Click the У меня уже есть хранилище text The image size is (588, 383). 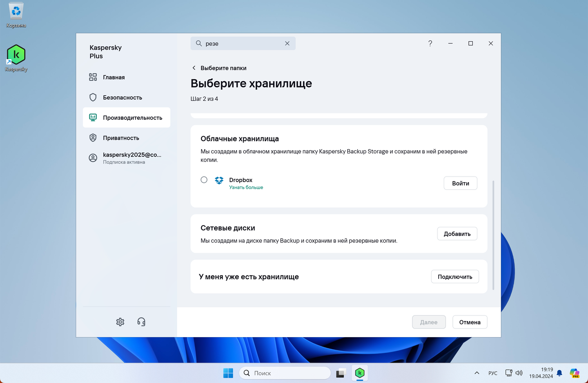point(249,277)
